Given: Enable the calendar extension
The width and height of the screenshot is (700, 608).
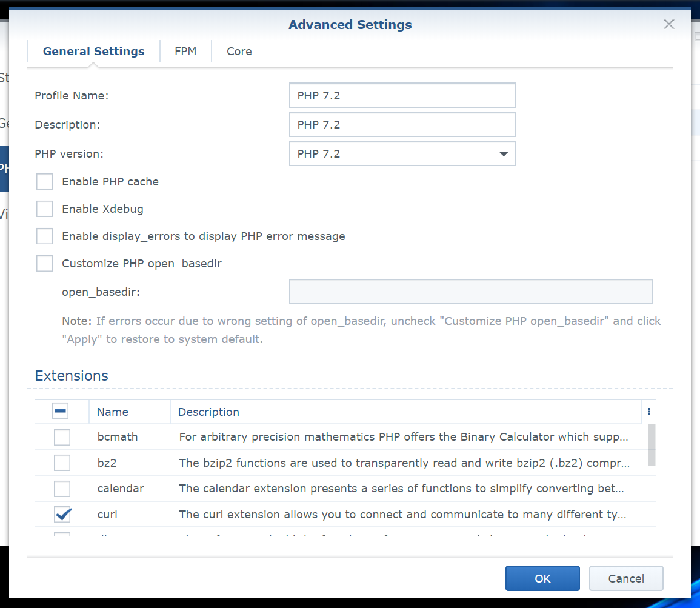Looking at the screenshot, I should pyautogui.click(x=62, y=489).
